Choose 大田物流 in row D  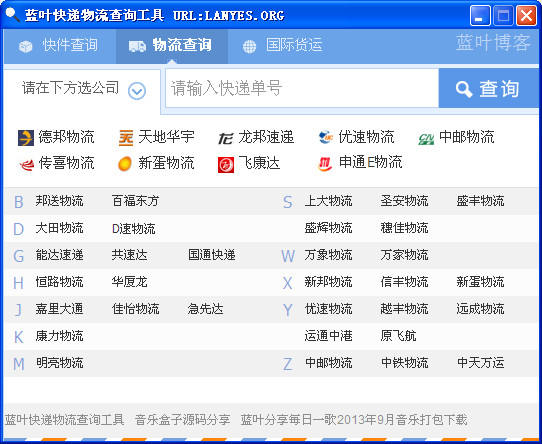click(x=59, y=228)
